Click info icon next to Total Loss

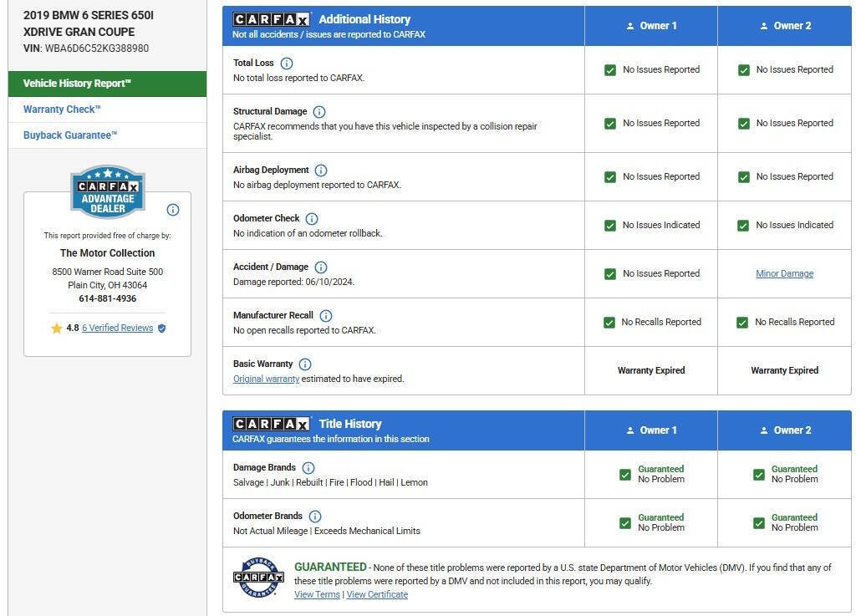point(287,64)
